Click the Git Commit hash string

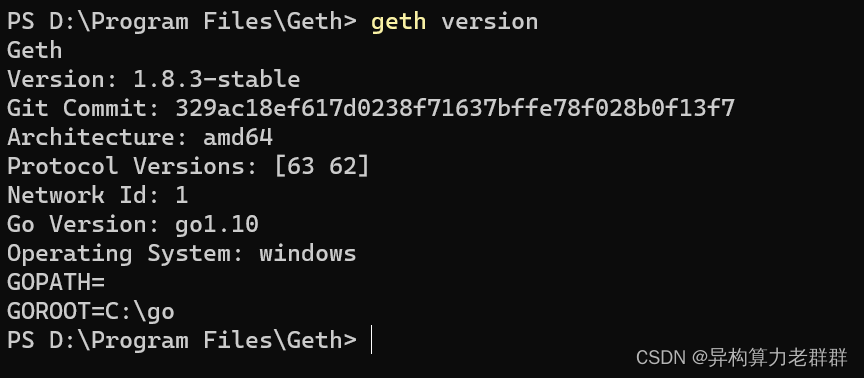(455, 108)
